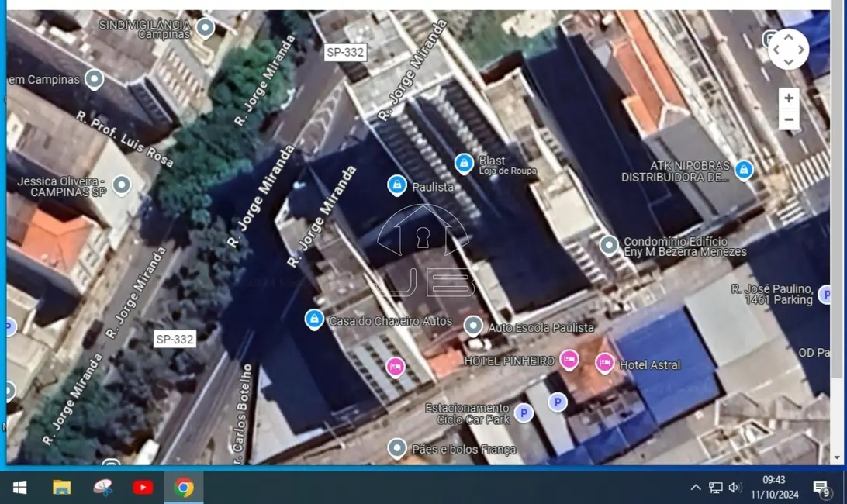847x504 pixels.
Task: Select the ATK NIPOBRAS Distribuidora pin
Action: pos(743,170)
